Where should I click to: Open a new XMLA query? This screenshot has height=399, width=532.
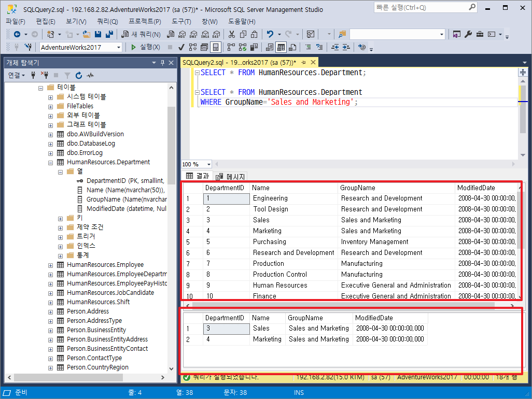click(x=205, y=34)
